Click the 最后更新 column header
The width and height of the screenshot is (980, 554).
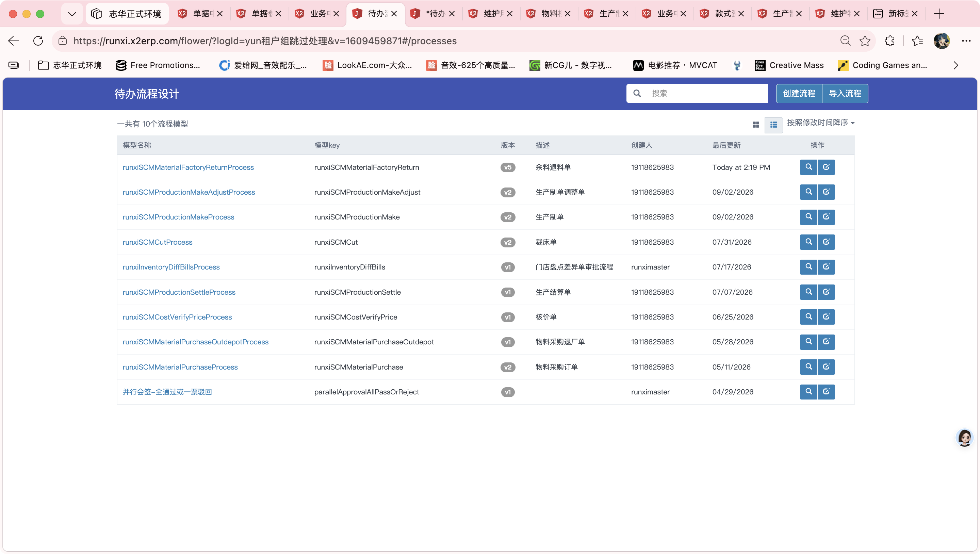[726, 145]
